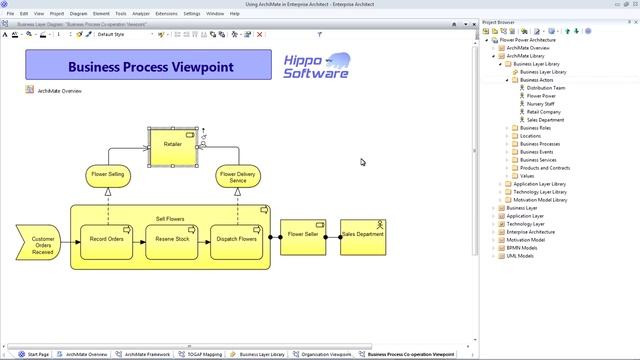Toggle the Project Browser auto-hide pin

pyautogui.click(x=629, y=22)
